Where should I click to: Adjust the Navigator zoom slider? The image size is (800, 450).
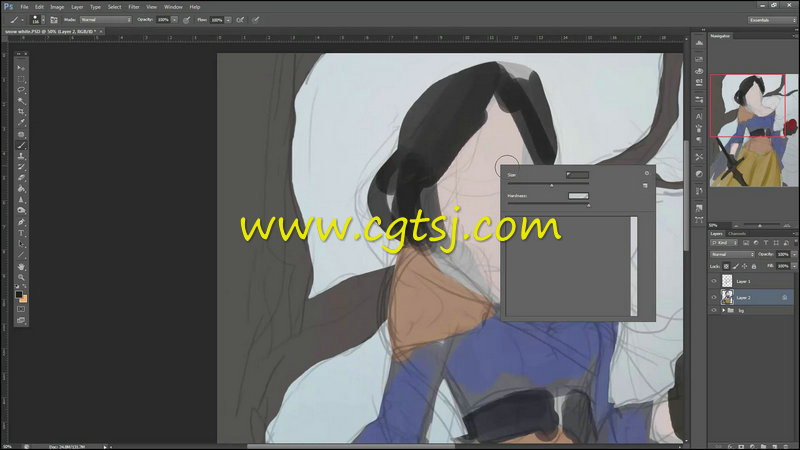point(760,226)
